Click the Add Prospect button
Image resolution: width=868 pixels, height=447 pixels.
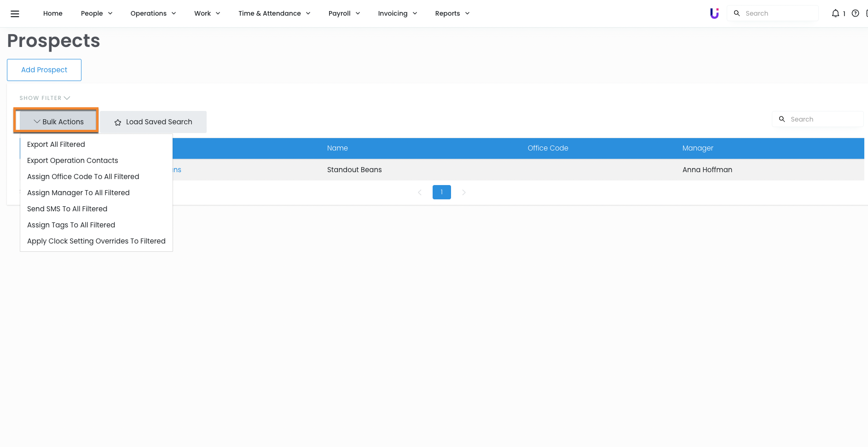tap(44, 70)
